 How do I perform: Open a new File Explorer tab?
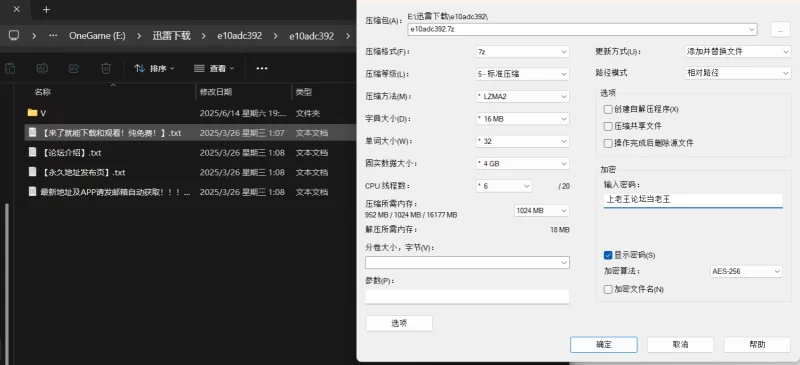[x=46, y=9]
